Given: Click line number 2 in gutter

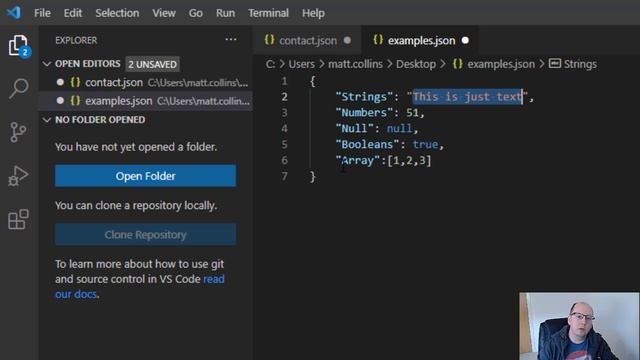Looking at the screenshot, I should [284, 97].
